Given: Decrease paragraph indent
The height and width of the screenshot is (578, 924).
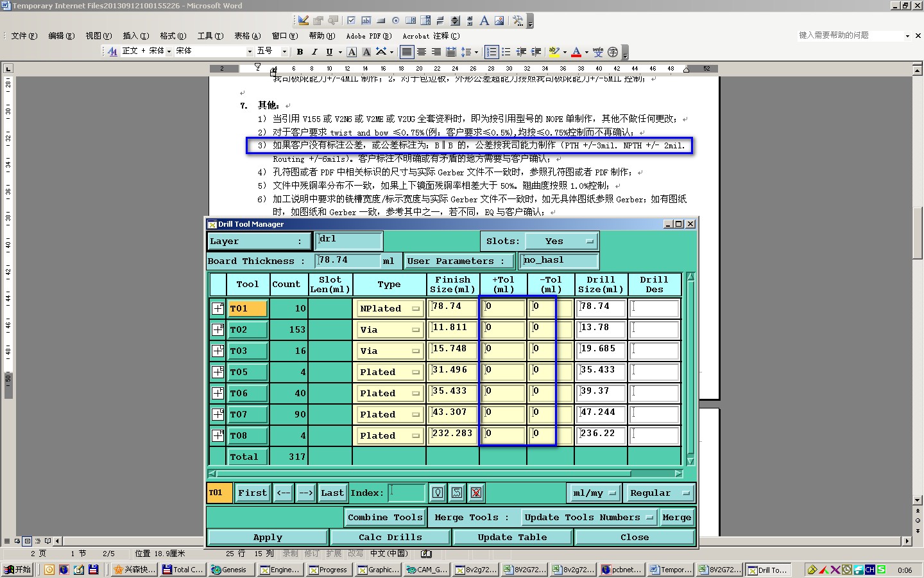Looking at the screenshot, I should click(x=521, y=51).
